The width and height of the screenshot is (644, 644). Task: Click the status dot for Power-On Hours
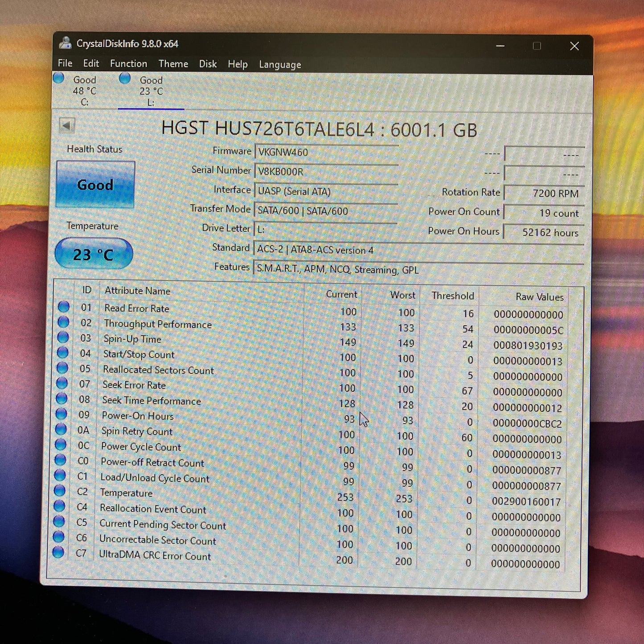click(61, 414)
